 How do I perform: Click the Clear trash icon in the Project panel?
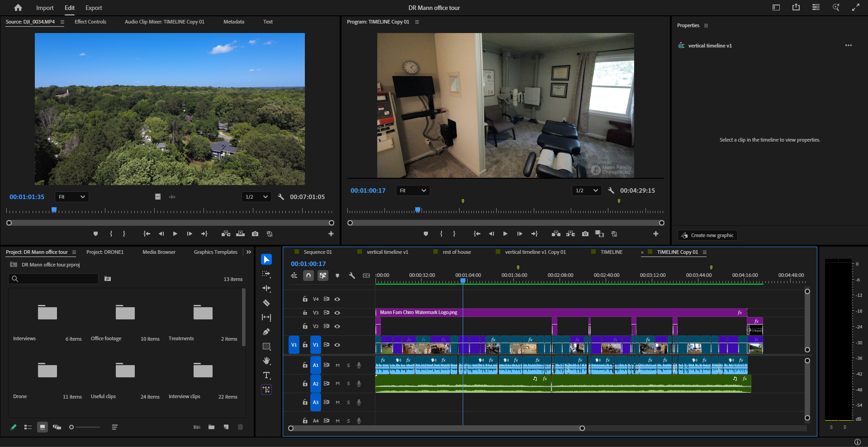coord(241,427)
